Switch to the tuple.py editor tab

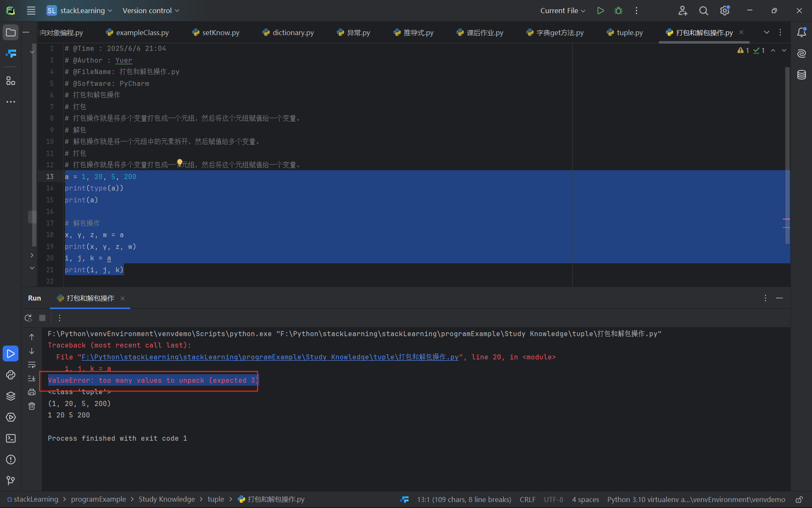[x=629, y=33]
